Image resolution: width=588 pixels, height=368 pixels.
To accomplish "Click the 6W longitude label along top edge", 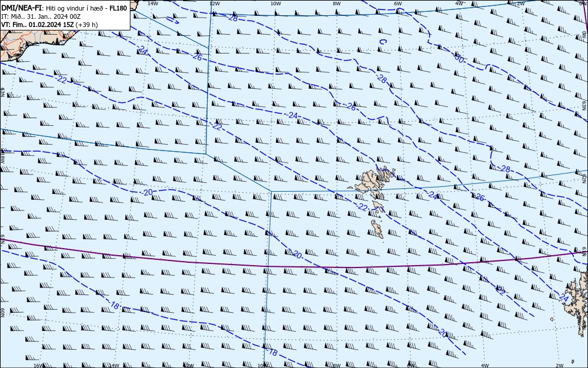I will (398, 3).
